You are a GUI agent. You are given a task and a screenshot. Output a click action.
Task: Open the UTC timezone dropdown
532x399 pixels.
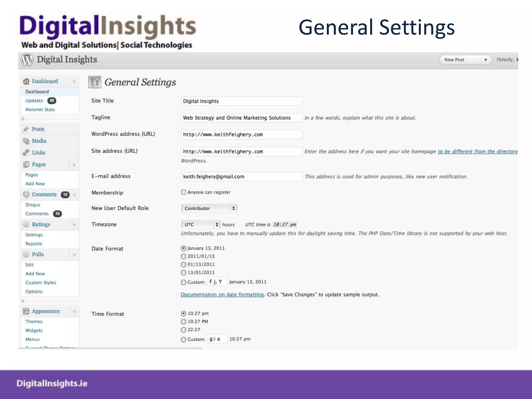pyautogui.click(x=201, y=224)
